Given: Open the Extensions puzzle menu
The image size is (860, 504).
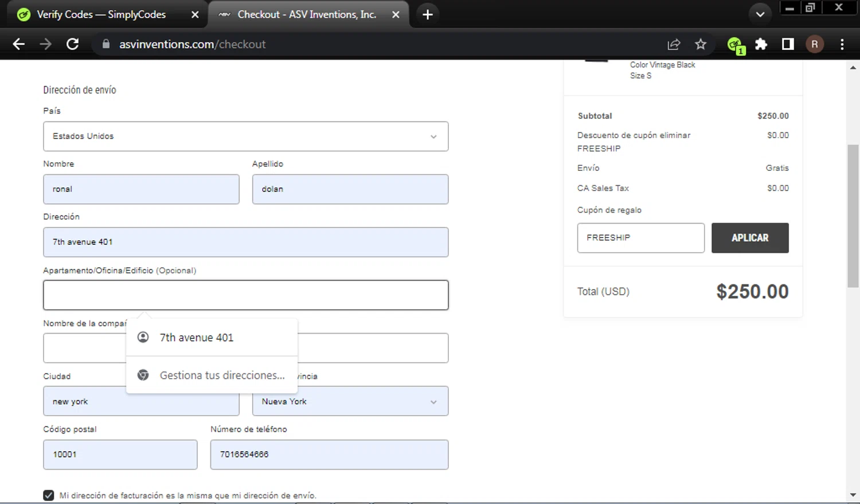Looking at the screenshot, I should [x=761, y=44].
